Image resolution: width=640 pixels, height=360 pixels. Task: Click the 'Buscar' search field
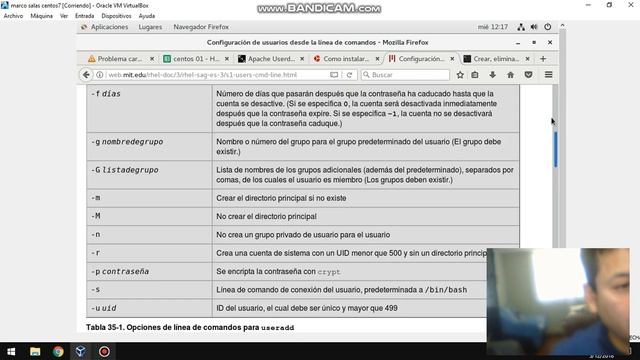click(x=405, y=75)
